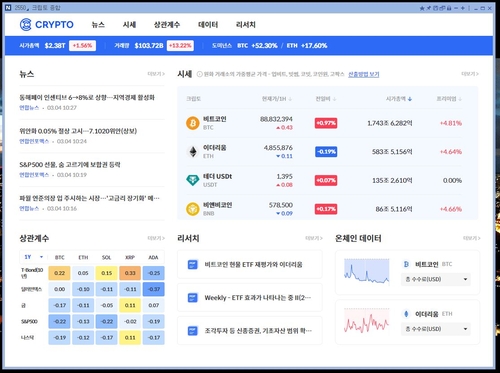
Task: Click the Ethereum icon in 온체인 데이터
Action: (x=406, y=314)
